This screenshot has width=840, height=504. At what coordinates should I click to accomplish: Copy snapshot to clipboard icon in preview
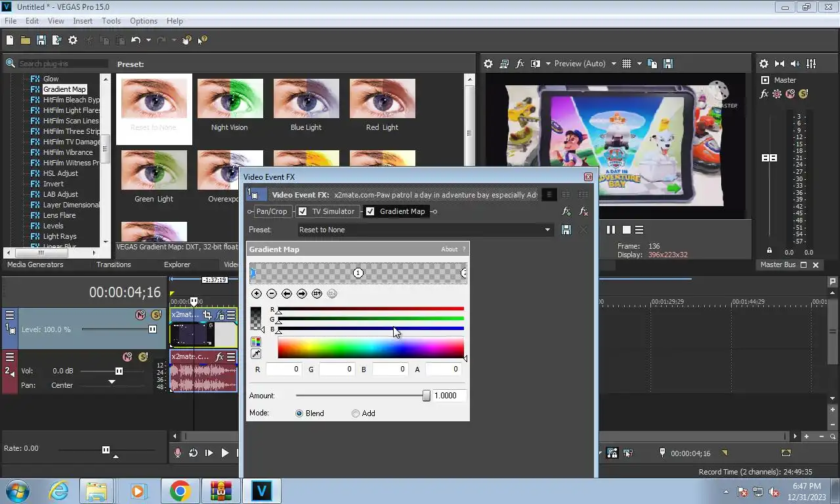[652, 64]
